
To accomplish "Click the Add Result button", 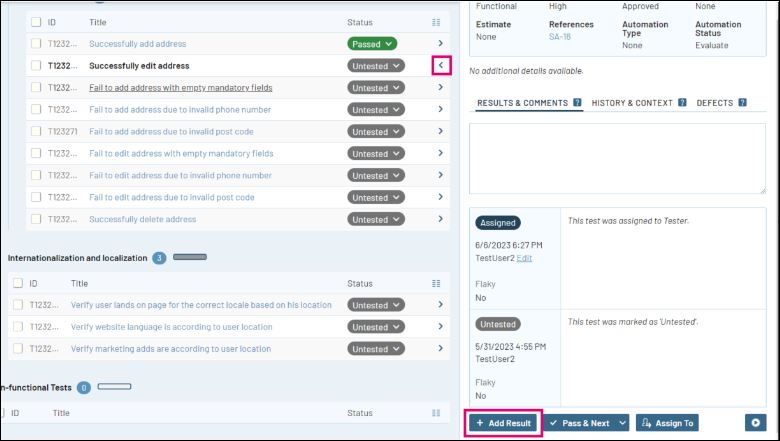I will [x=504, y=423].
